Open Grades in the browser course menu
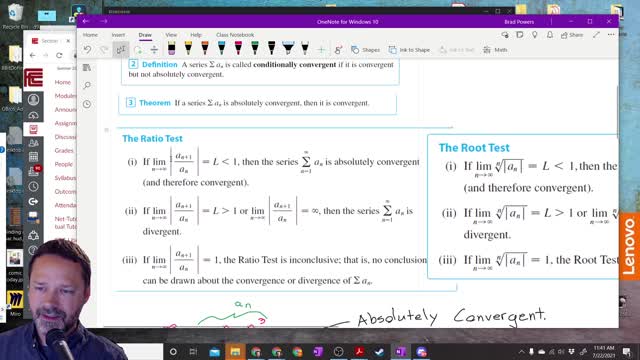Screen dimensions: 640x360 [64, 151]
